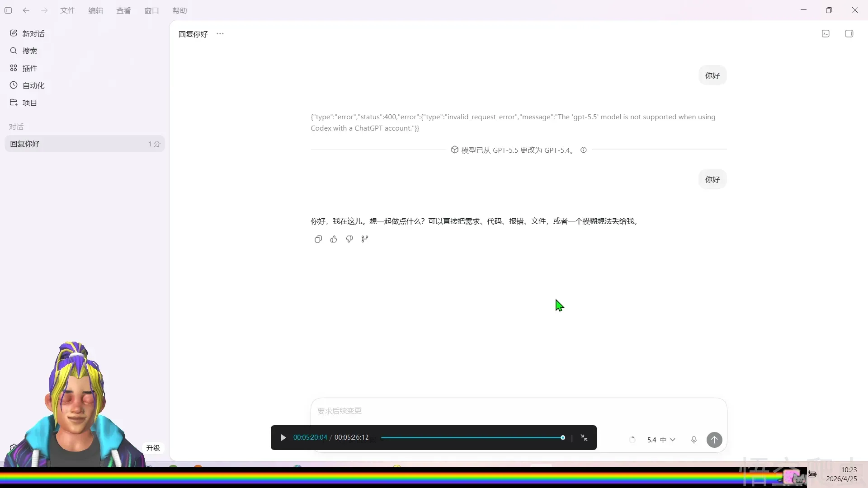
Task: Click the thumbs up icon
Action: [x=334, y=239]
